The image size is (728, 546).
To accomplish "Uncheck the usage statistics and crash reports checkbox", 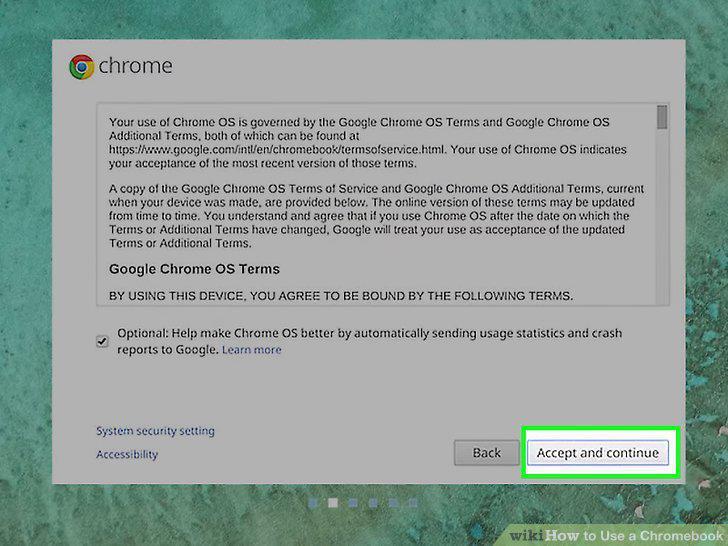I will click(102, 341).
